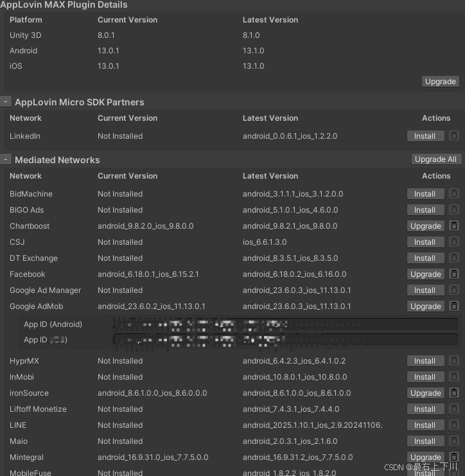Delete the Chartboost adapter via trash icon
This screenshot has height=476, width=465.
pos(454,225)
